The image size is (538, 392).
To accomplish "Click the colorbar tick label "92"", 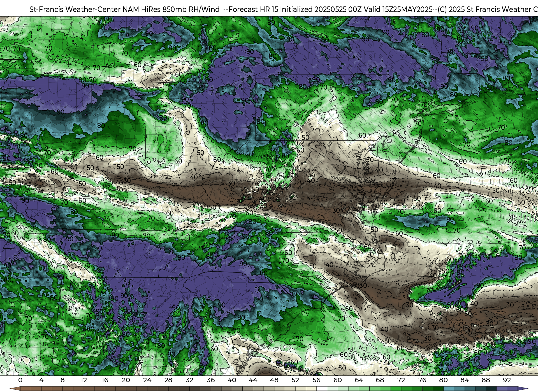I will [x=507, y=380].
